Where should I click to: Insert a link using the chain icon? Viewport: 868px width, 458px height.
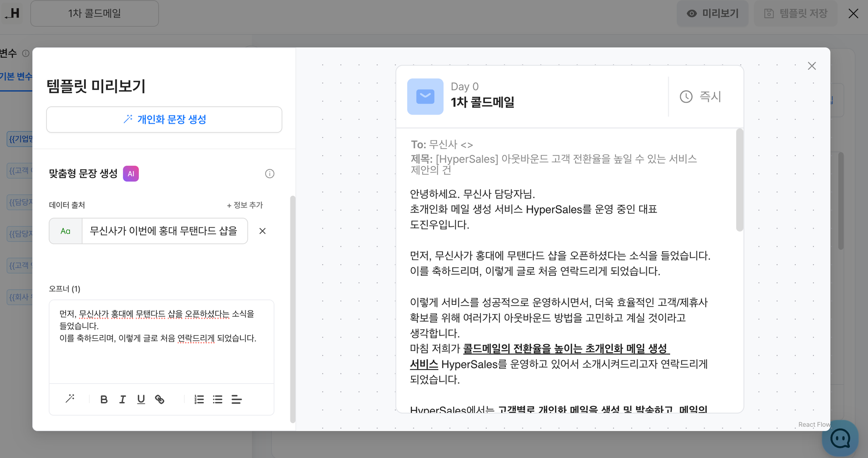[x=160, y=399]
